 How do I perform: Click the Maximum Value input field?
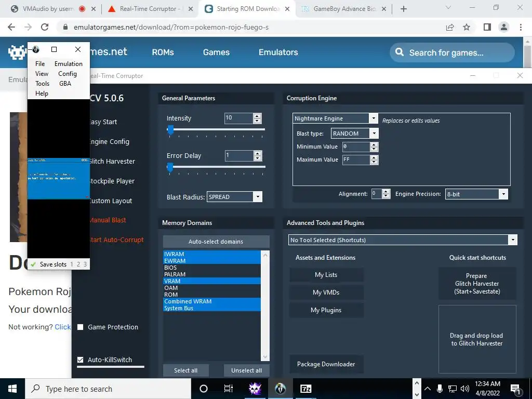pos(355,159)
